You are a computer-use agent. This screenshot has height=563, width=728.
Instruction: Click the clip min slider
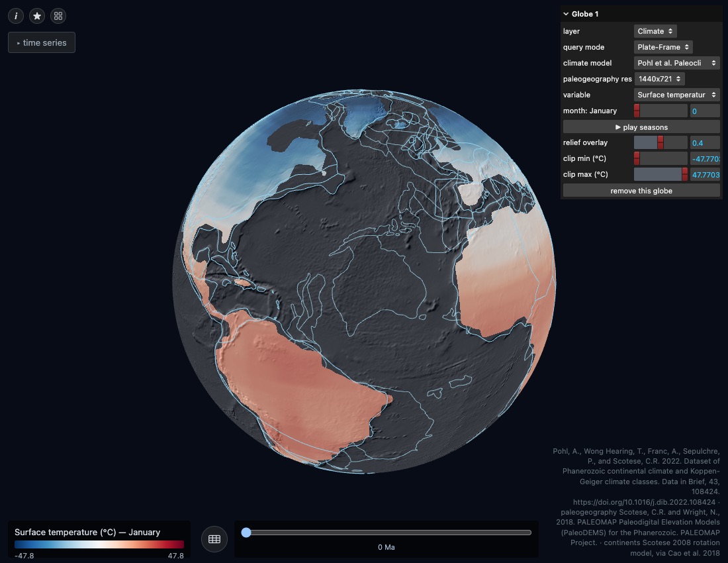[x=660, y=158]
